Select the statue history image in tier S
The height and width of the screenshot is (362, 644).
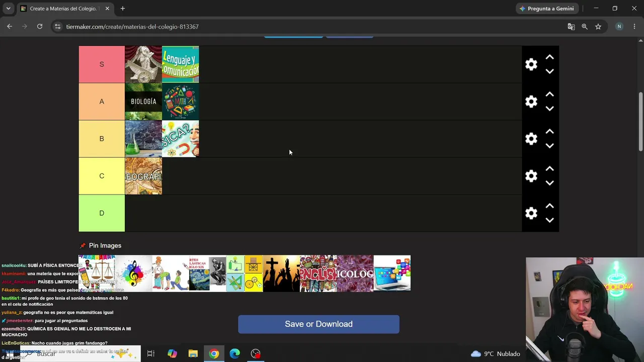143,64
